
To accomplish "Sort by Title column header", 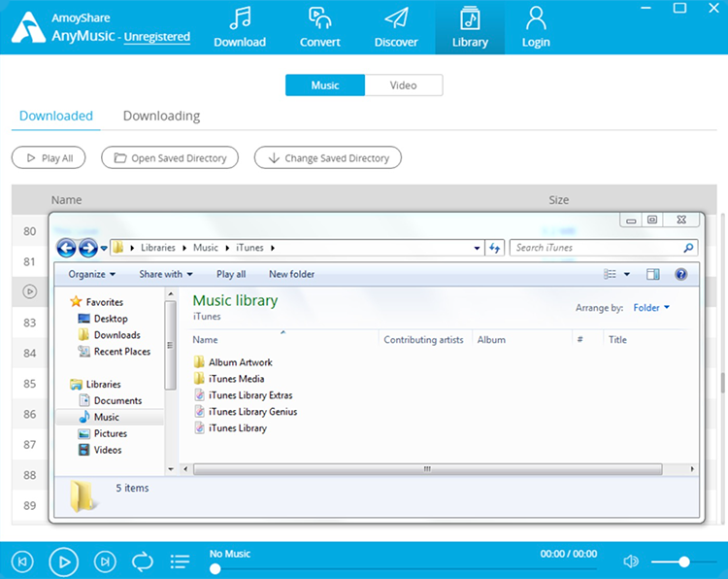I will point(617,340).
